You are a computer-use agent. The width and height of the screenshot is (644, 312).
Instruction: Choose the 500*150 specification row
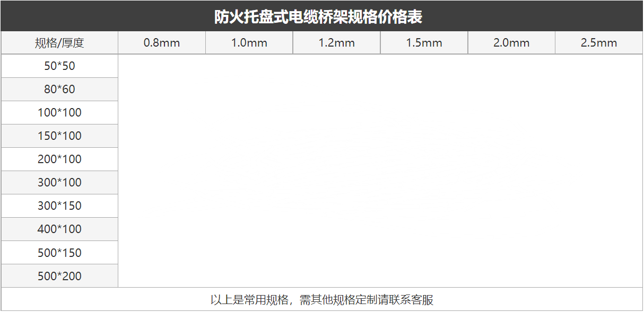pos(59,253)
